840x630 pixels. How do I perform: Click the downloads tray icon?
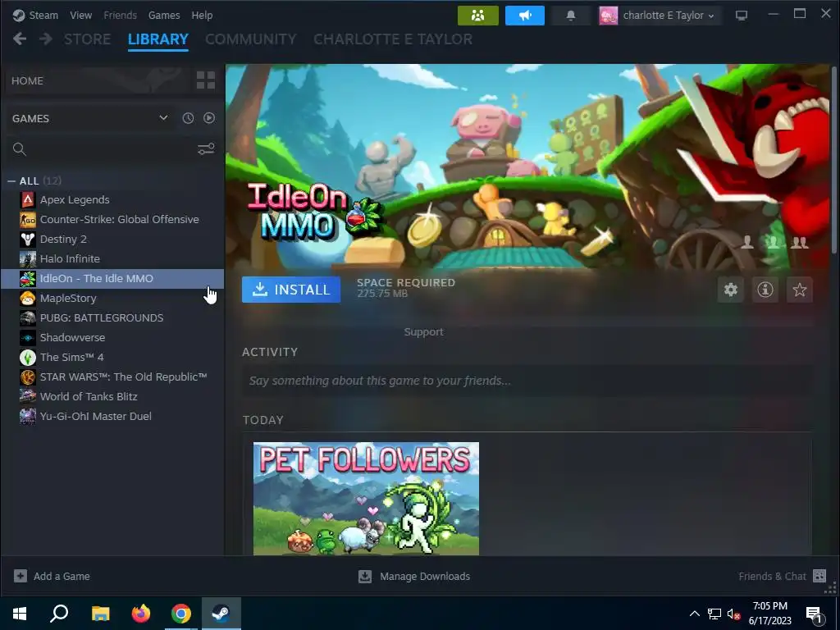(365, 577)
